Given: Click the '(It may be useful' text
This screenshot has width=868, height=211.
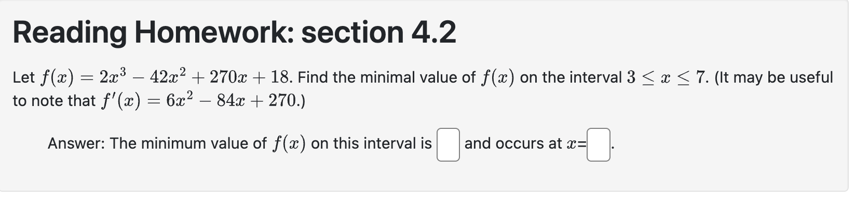Looking at the screenshot, I should point(774,77).
